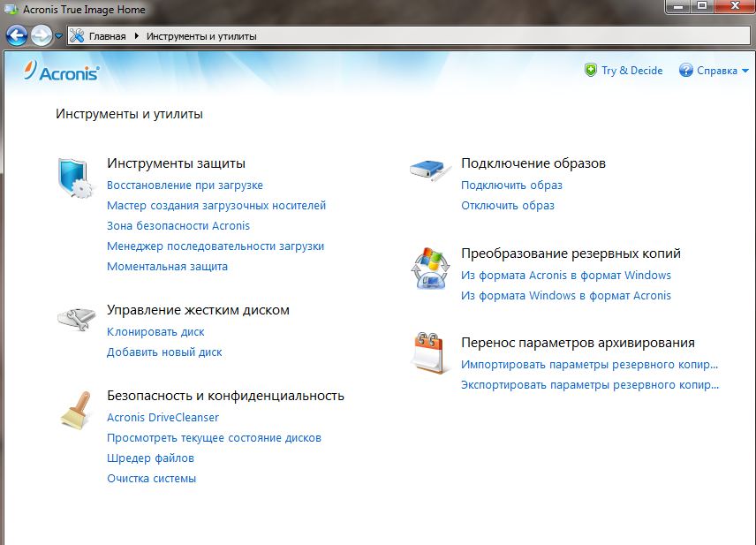Open Try & Decide
The width and height of the screenshot is (756, 545).
[x=631, y=71]
